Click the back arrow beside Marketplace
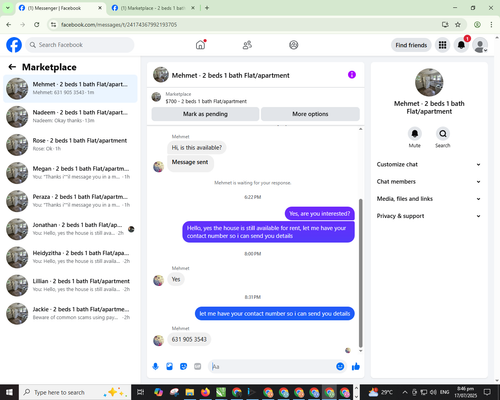Viewport: 500px width, 400px height. point(12,67)
